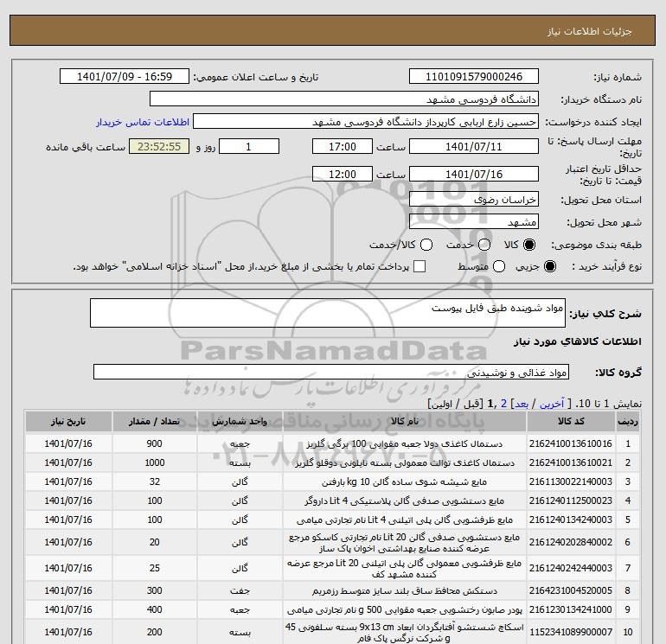Click item code 2164231004520005
The height and width of the screenshot is (644, 666).
point(571,590)
